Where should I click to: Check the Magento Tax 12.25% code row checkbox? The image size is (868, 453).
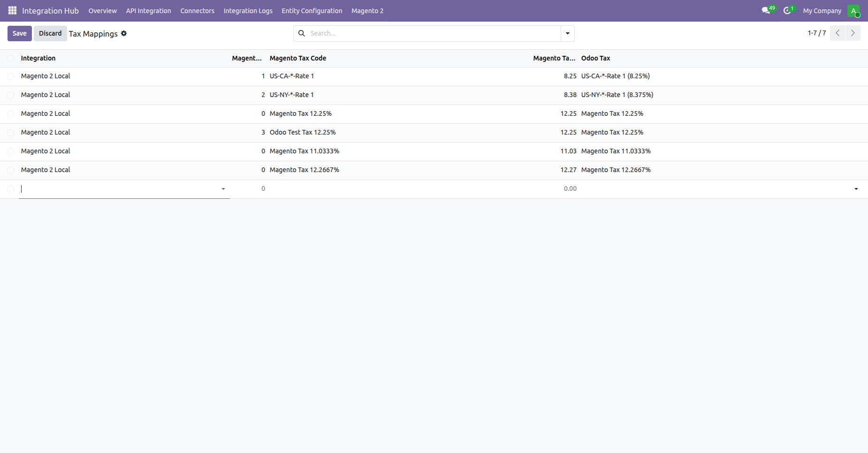11,114
